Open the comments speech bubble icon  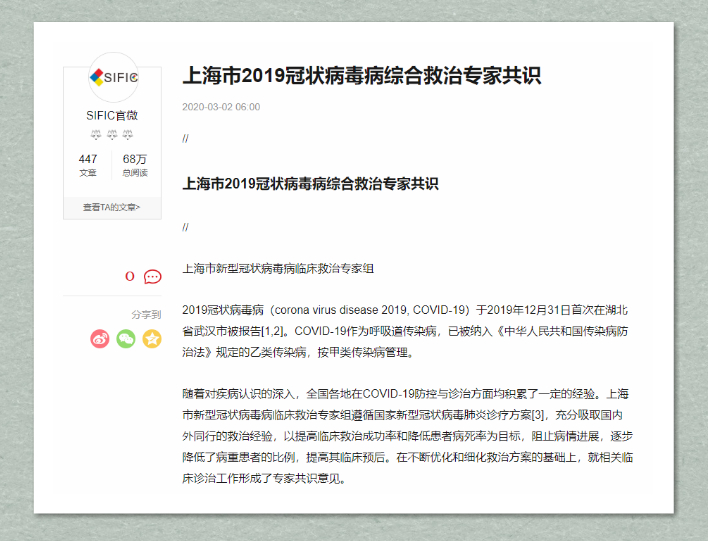(152, 276)
